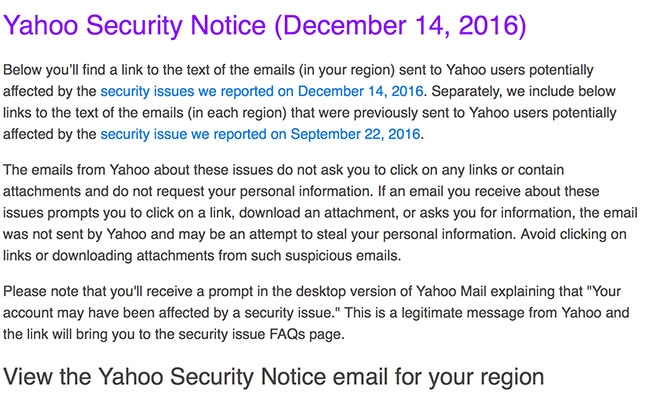Image resolution: width=660 pixels, height=393 pixels.
Task: Open the December 14, 2016 security issues link
Action: tap(262, 91)
